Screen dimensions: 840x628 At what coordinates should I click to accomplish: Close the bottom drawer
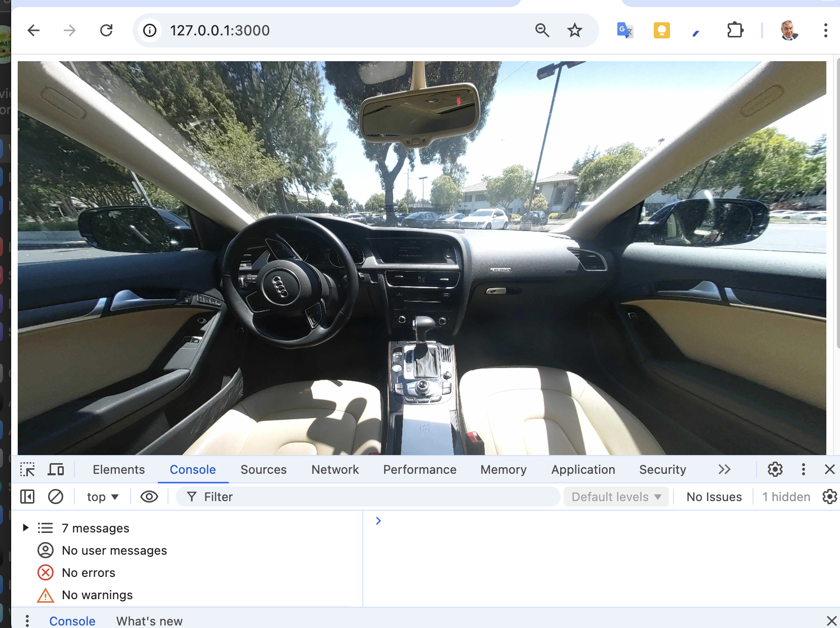click(831, 621)
